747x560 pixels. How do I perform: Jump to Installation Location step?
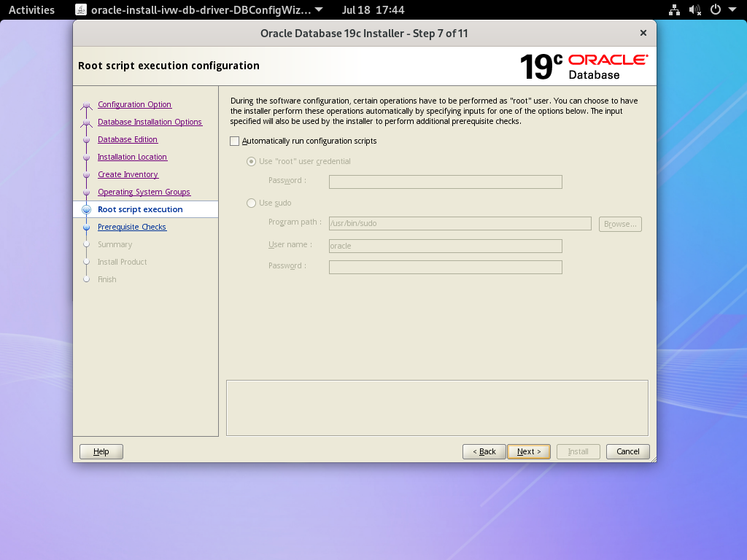coord(133,157)
